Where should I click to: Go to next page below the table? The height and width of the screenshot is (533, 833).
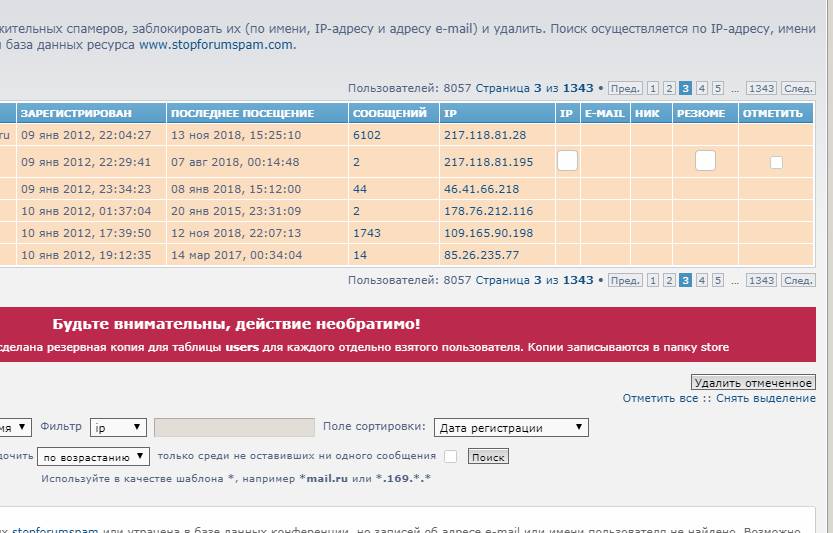(x=798, y=280)
